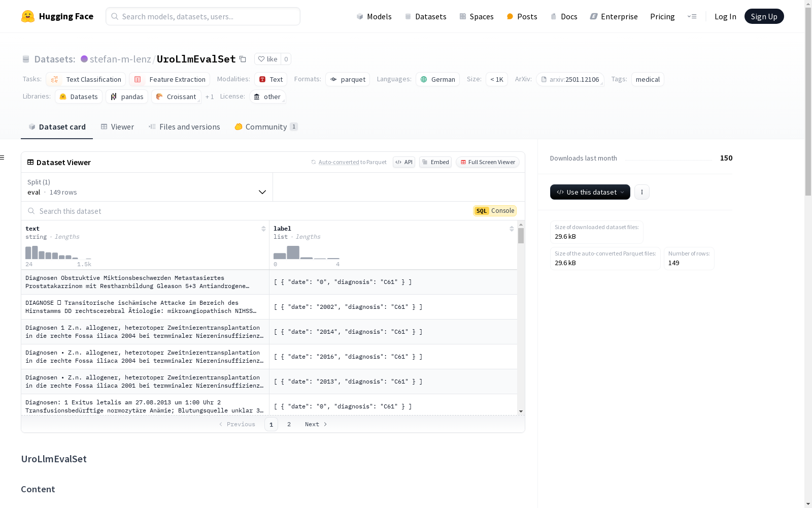The image size is (812, 508).
Task: Click the stefan-m-lenz avatar icon
Action: click(84, 59)
